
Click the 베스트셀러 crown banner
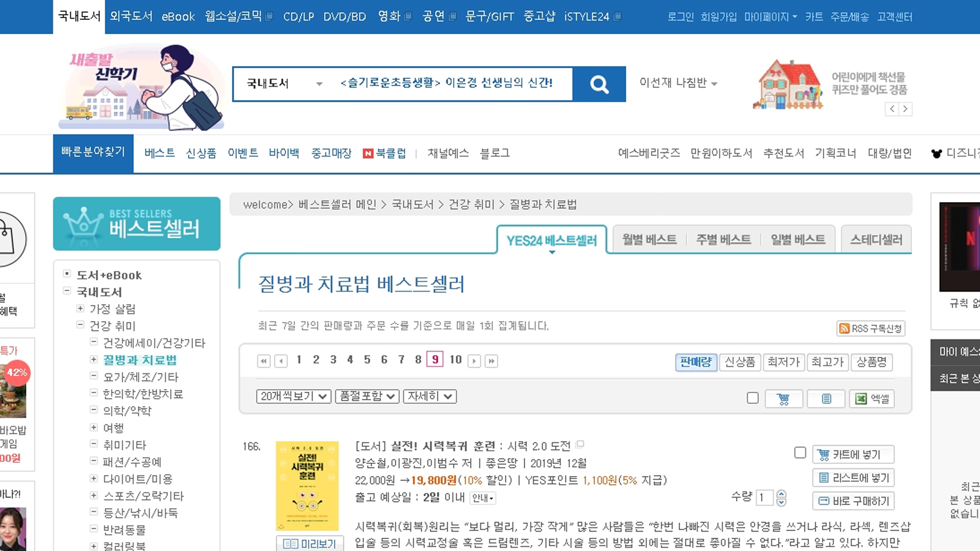pos(137,223)
